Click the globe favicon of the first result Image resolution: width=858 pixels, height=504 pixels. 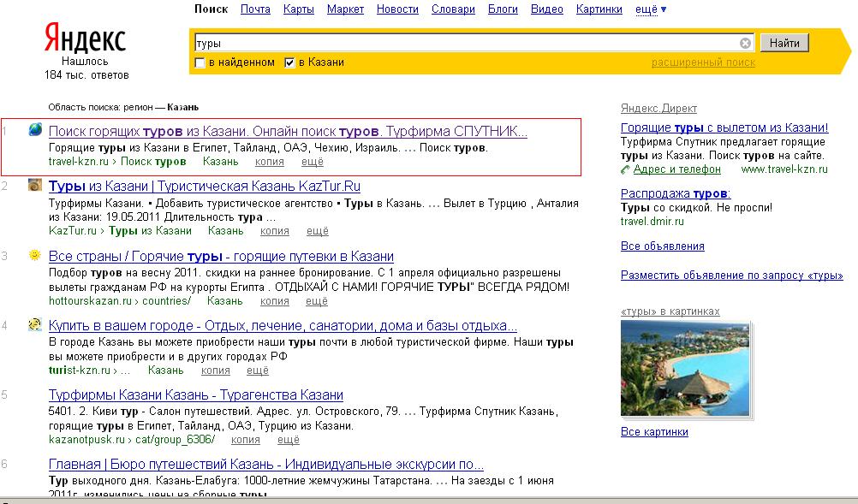point(34,131)
